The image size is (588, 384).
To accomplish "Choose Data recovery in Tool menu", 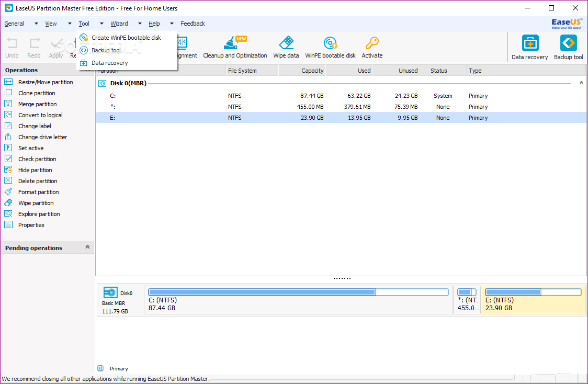I will 127,63.
